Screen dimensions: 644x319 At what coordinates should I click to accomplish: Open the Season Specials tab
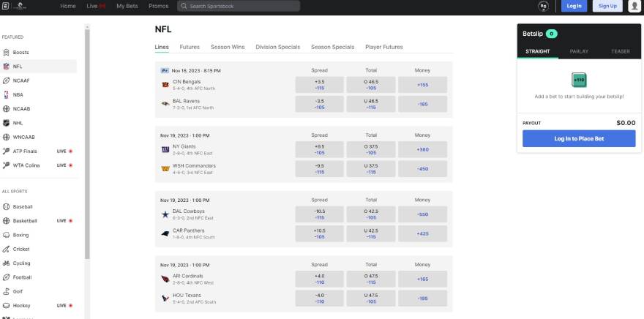(x=333, y=47)
